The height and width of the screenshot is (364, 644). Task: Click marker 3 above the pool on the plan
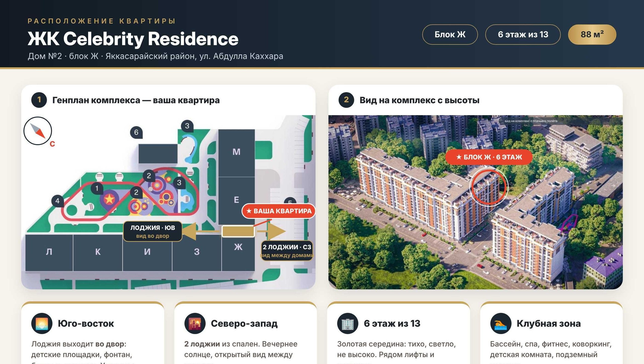(187, 126)
